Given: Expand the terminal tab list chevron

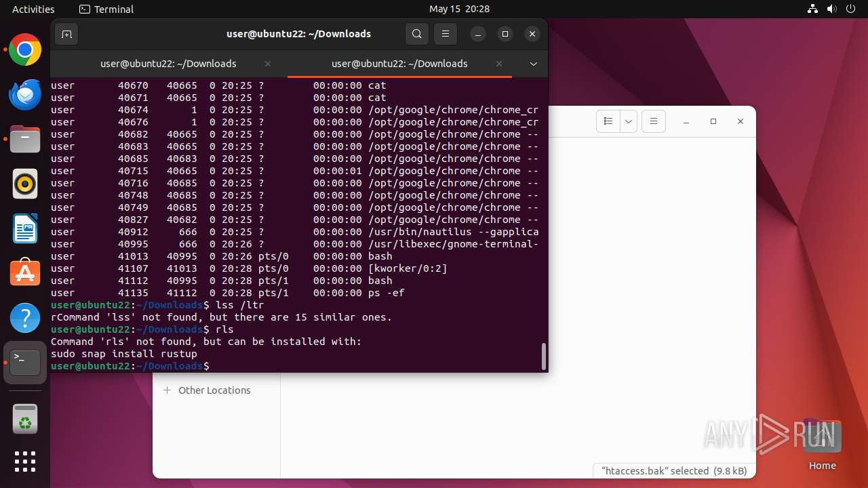Looking at the screenshot, I should click(534, 64).
